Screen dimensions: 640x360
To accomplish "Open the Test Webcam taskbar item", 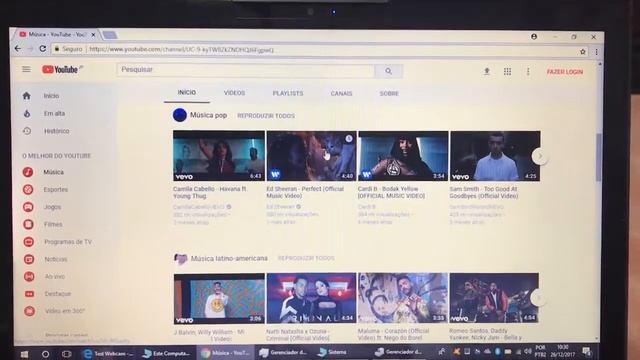I will (x=108, y=353).
